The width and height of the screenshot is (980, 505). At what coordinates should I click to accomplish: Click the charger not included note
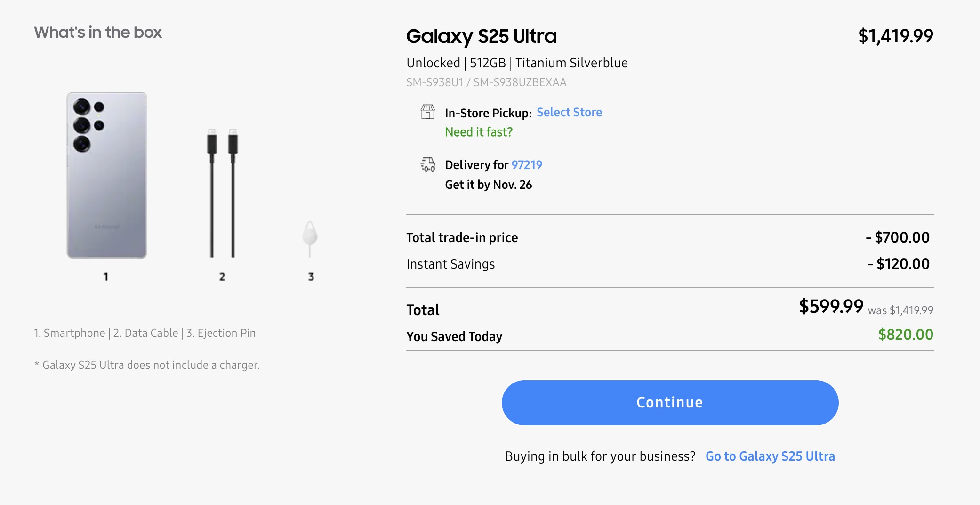(147, 365)
